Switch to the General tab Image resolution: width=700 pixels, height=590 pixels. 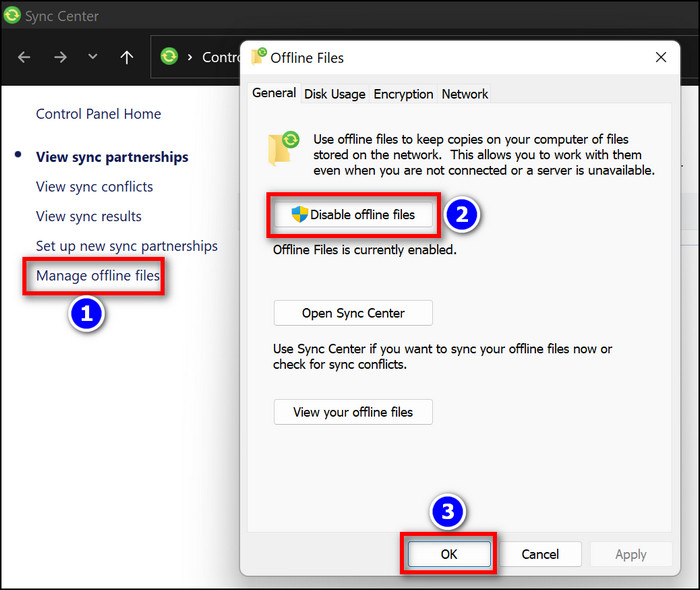coord(274,93)
